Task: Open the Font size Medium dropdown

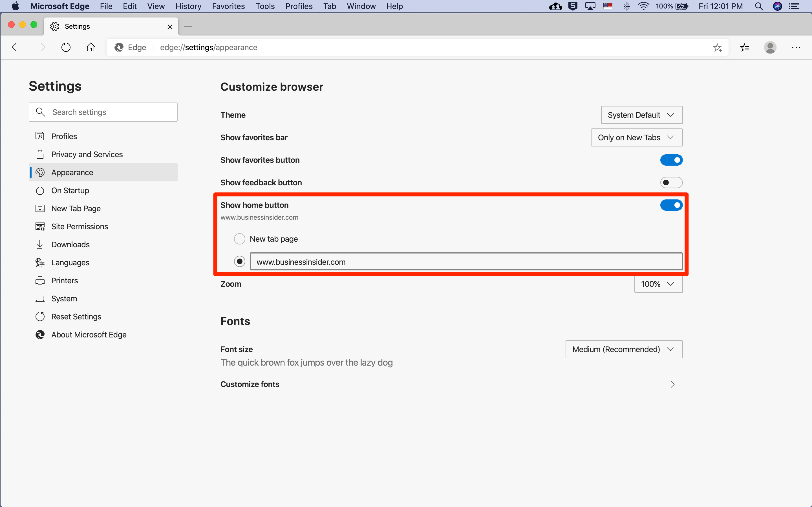Action: click(x=623, y=349)
